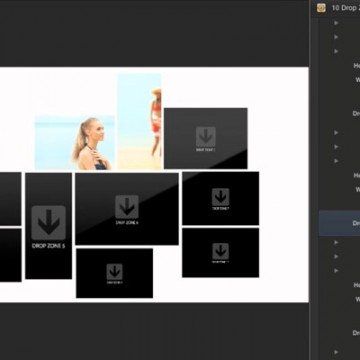The width and height of the screenshot is (360, 360).
Task: Select the cut-off black panel at the lower left
Action: 11,255
